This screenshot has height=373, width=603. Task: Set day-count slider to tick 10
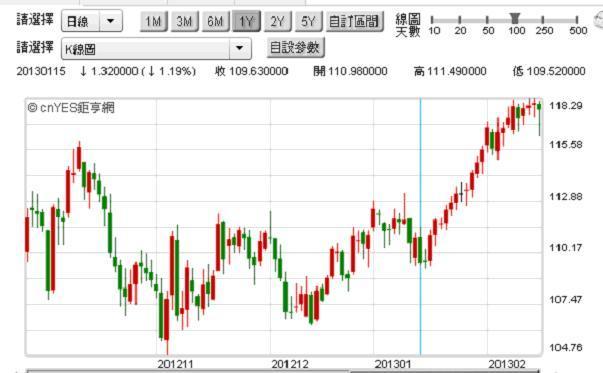(x=432, y=20)
